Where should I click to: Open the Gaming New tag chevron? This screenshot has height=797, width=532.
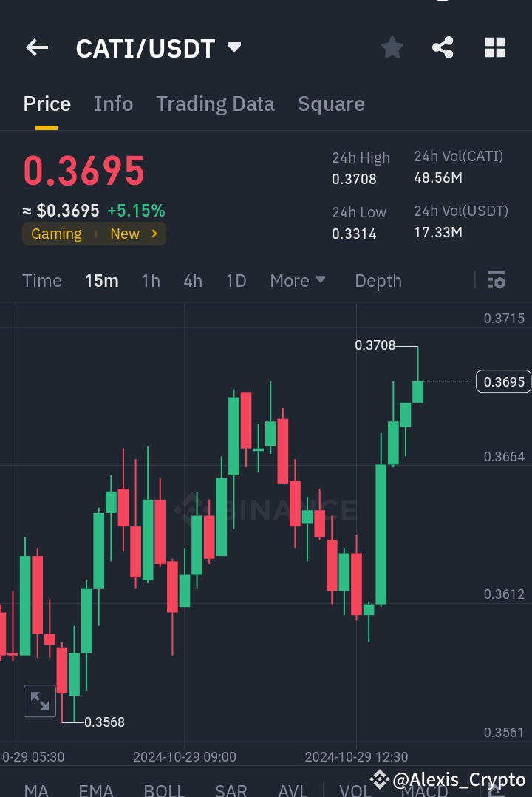click(154, 234)
